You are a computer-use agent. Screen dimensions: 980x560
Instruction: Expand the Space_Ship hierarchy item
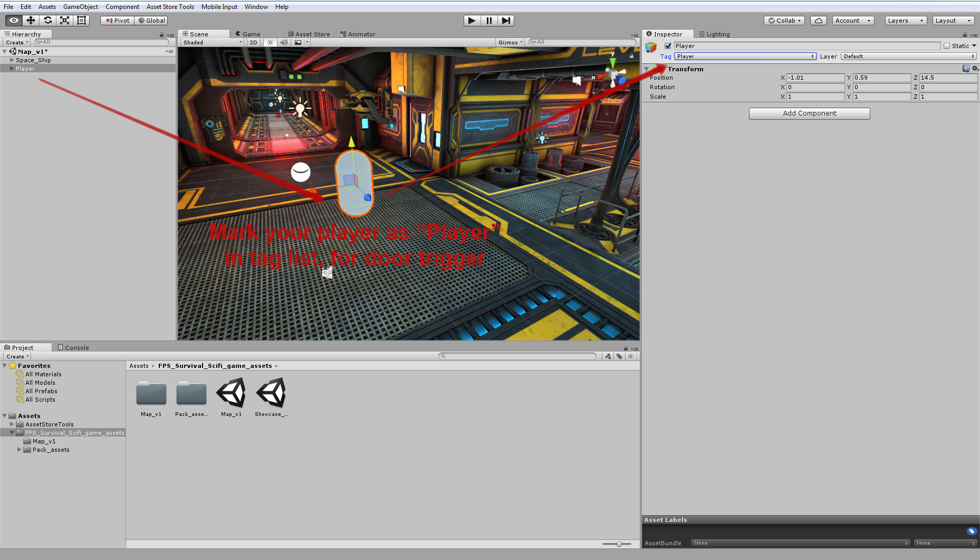[x=12, y=60]
